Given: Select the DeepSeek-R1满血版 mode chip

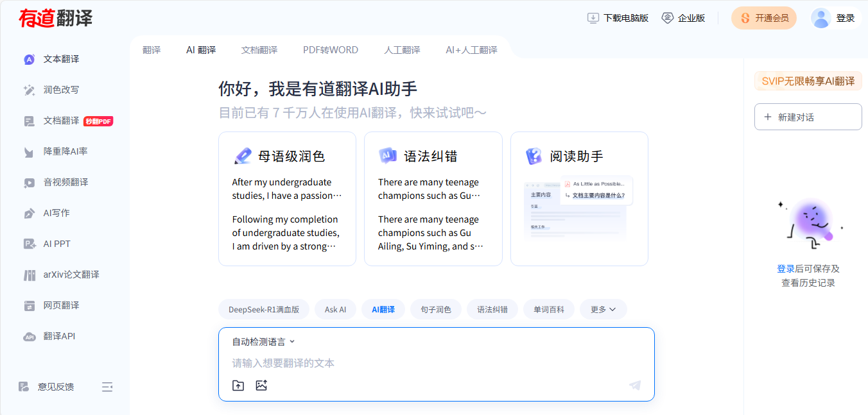Looking at the screenshot, I should [x=264, y=309].
